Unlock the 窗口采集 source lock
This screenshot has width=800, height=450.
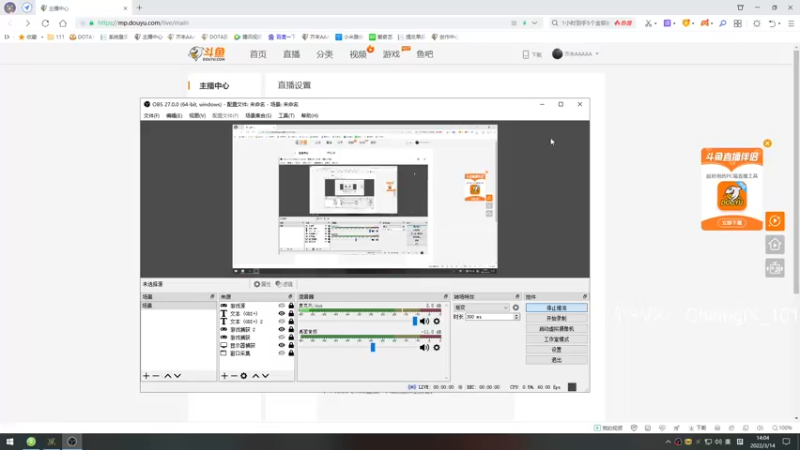(x=291, y=353)
